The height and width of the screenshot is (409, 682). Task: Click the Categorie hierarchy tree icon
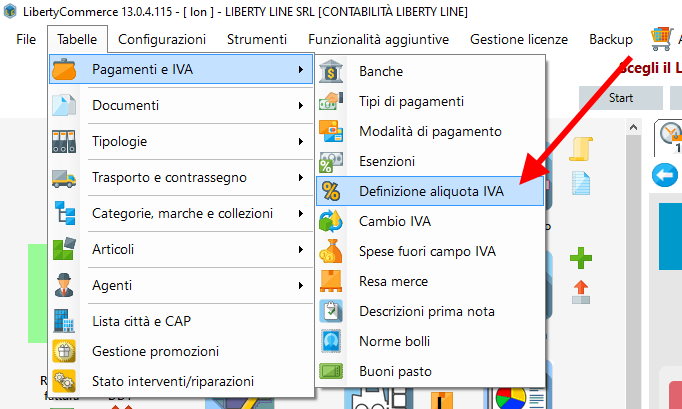point(65,213)
